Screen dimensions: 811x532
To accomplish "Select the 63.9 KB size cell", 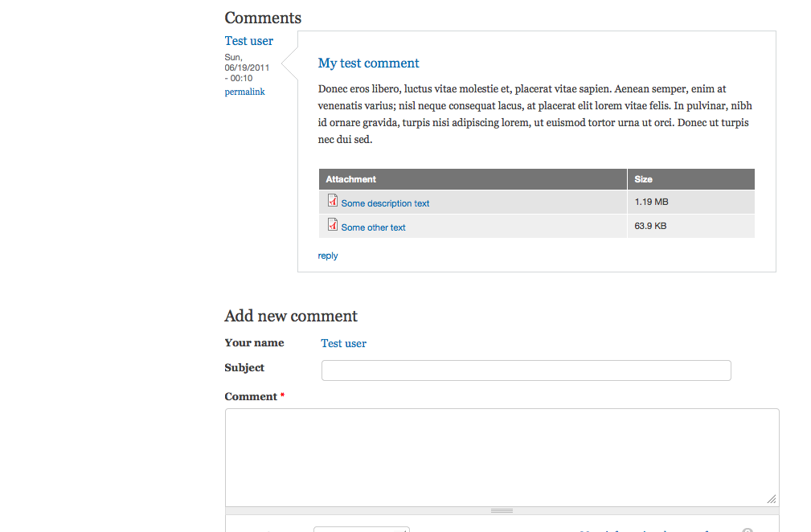I will tap(650, 226).
